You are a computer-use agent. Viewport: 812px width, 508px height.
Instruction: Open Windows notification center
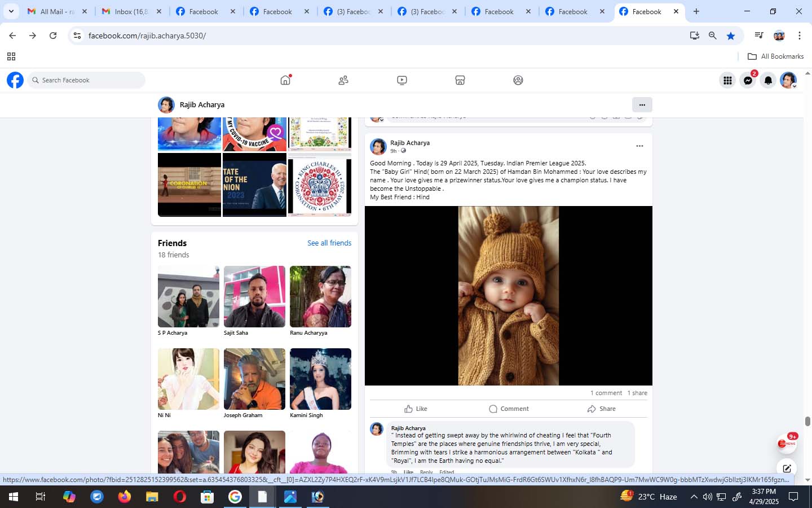tap(793, 497)
